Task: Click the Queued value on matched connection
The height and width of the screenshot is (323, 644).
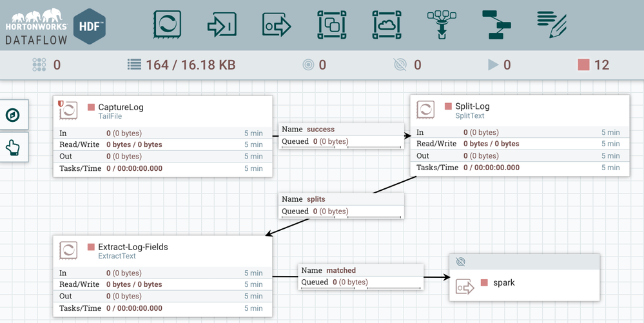Action: (x=350, y=282)
